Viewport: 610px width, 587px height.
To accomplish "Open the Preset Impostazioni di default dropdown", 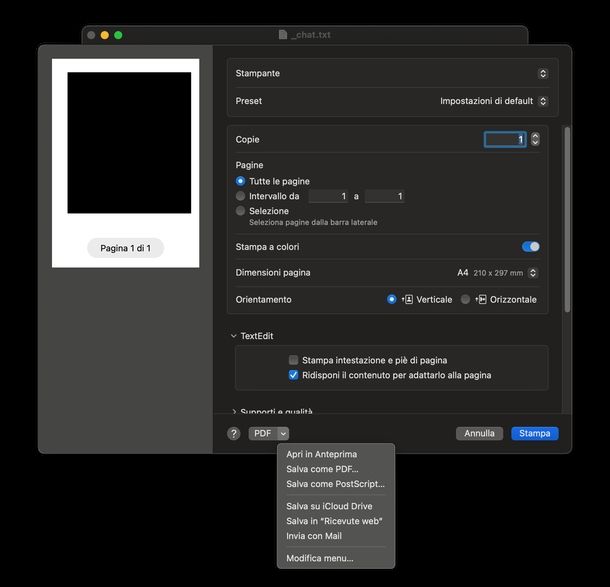I will click(543, 101).
